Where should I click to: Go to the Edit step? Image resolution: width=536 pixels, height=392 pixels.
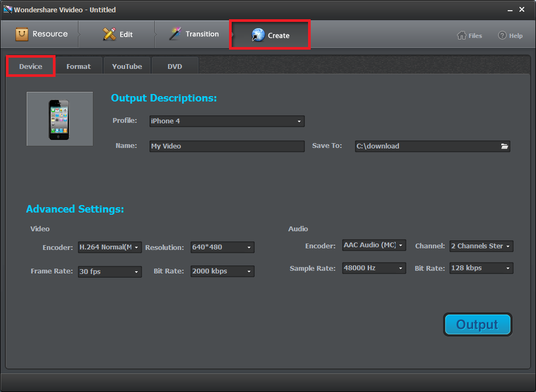coord(117,34)
